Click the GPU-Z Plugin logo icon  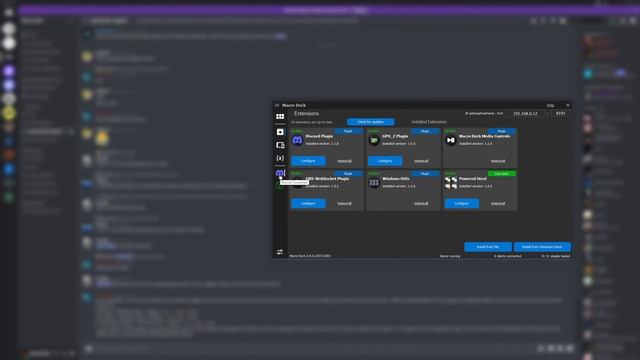(374, 140)
